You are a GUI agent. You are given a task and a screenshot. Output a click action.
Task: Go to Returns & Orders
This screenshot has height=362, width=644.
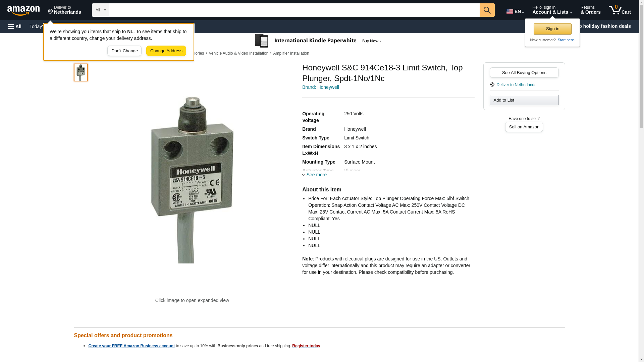590,10
